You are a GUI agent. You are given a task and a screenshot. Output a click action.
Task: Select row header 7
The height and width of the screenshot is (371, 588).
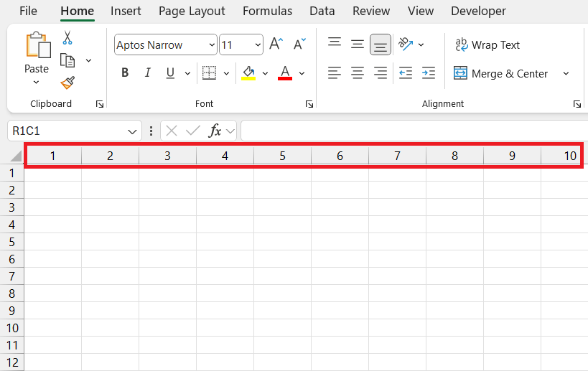(12, 276)
